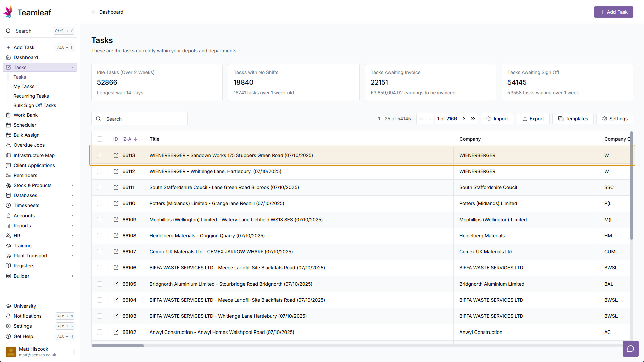644x362 pixels.
Task: Open the Scheduler sidebar item
Action: [25, 125]
